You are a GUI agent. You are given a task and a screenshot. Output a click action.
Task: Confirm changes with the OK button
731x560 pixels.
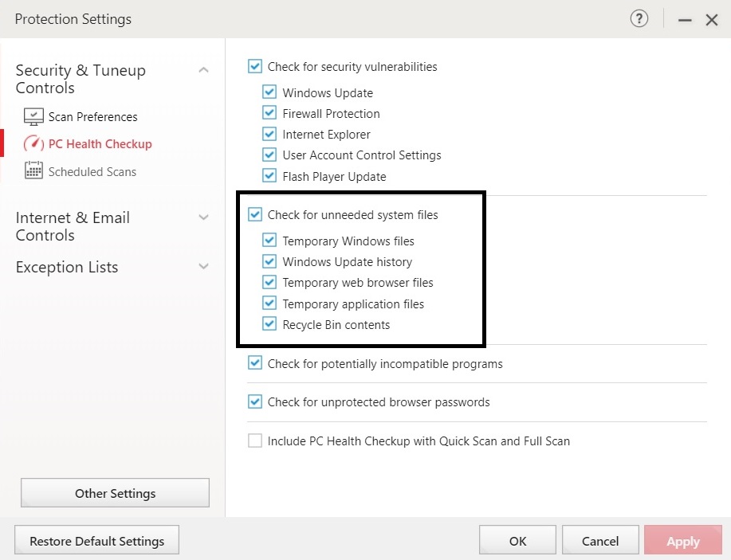pos(517,540)
